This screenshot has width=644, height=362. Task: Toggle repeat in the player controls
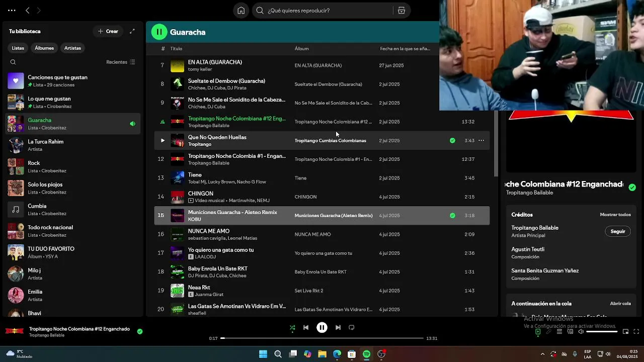tap(352, 328)
